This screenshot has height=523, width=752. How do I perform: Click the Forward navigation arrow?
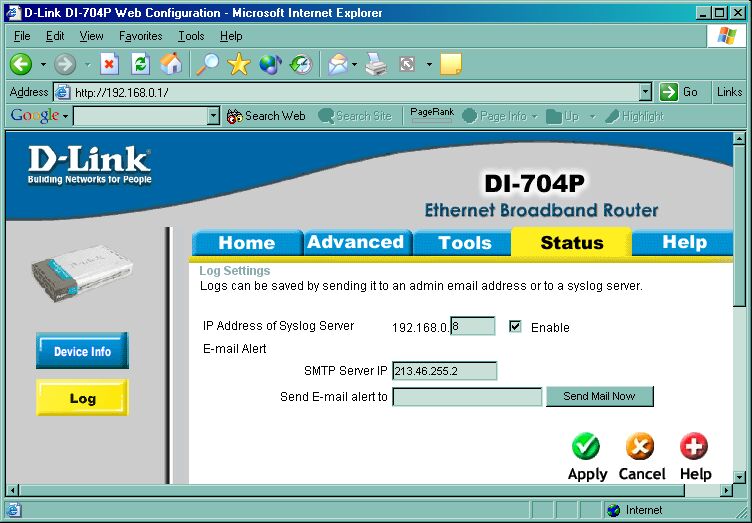point(65,64)
